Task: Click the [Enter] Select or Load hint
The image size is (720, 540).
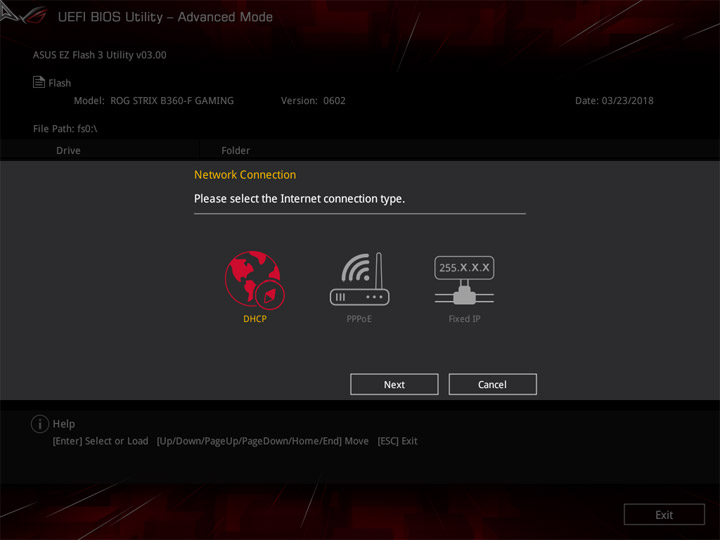Action: (100, 441)
